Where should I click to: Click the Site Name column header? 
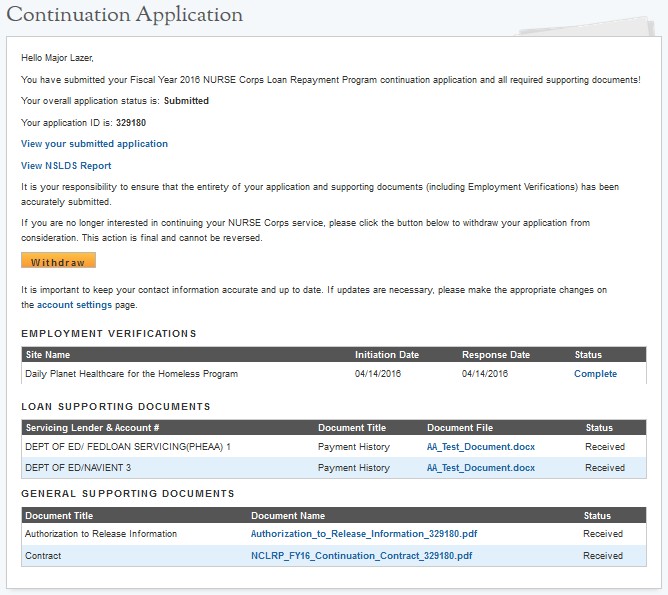coord(48,354)
